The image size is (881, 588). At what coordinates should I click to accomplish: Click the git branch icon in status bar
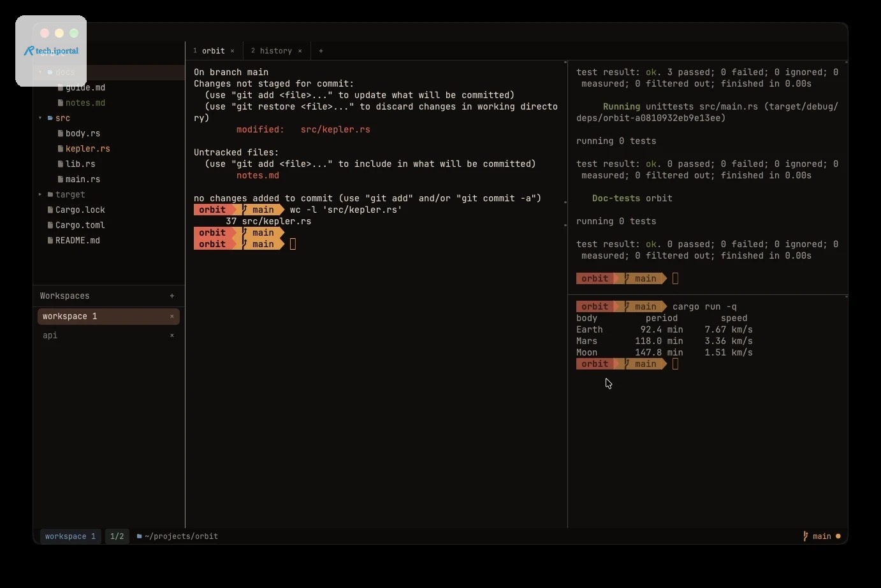pos(806,536)
